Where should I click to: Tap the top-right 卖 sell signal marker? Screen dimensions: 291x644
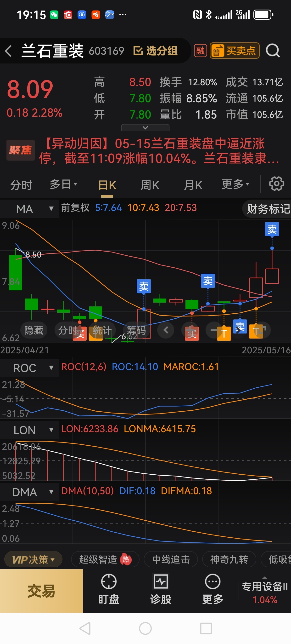272,229
